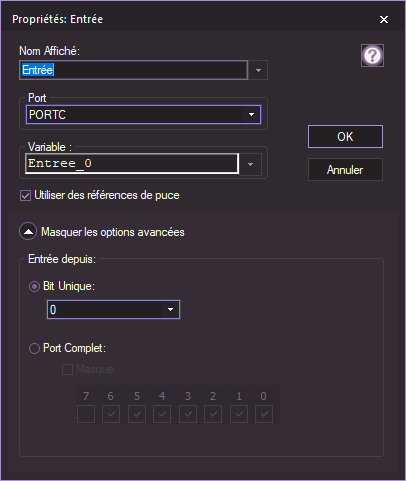Toggle mask bit 2 checkbox
Image resolution: width=406 pixels, height=481 pixels.
213,414
